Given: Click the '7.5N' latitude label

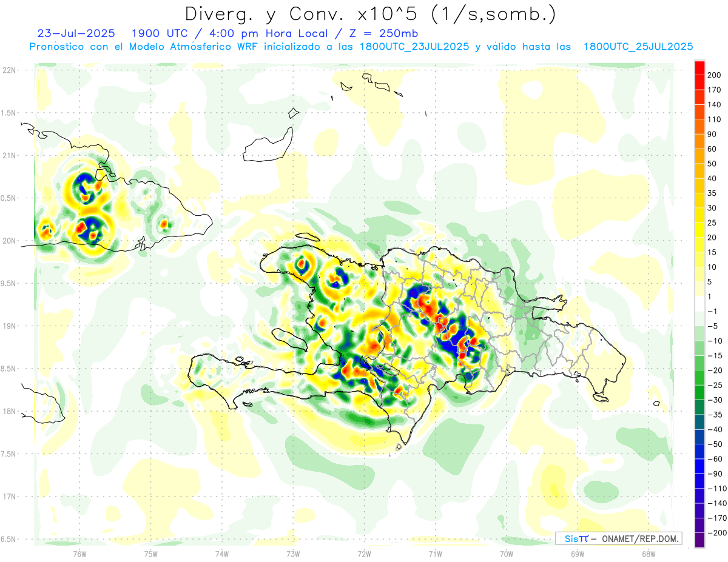Looking at the screenshot, I should tap(9, 454).
